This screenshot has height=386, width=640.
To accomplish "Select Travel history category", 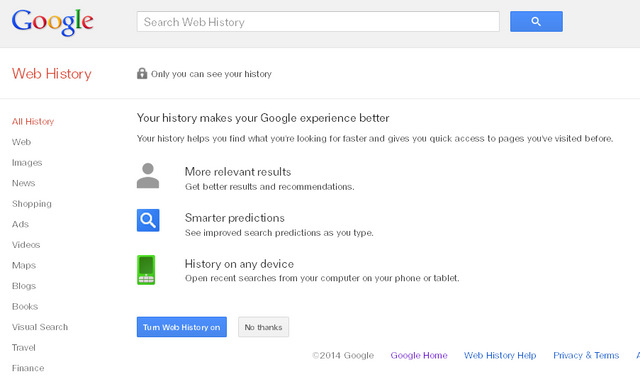I will (x=24, y=348).
